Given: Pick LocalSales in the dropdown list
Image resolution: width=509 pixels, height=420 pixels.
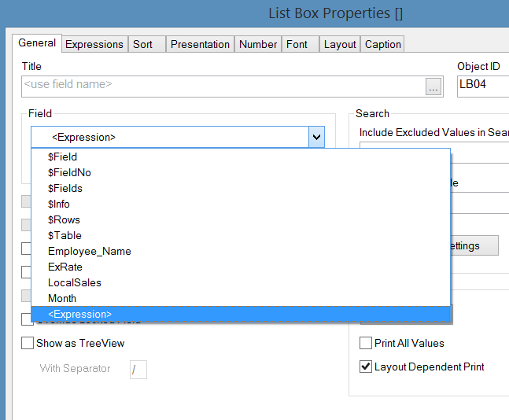Looking at the screenshot, I should 75,283.
